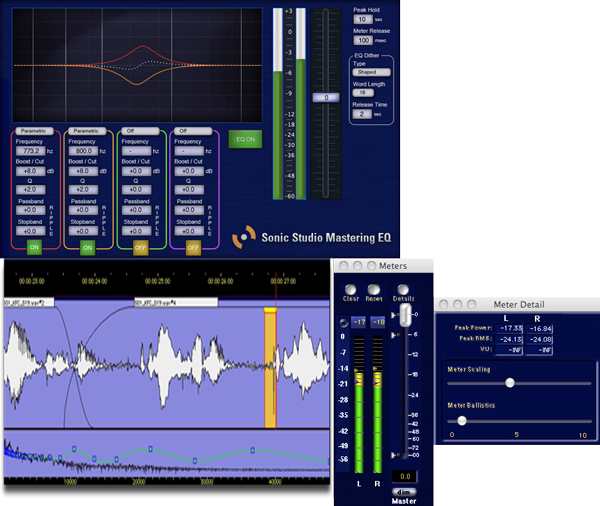
Task: Click the Clear knob in Meters window
Action: tap(351, 290)
